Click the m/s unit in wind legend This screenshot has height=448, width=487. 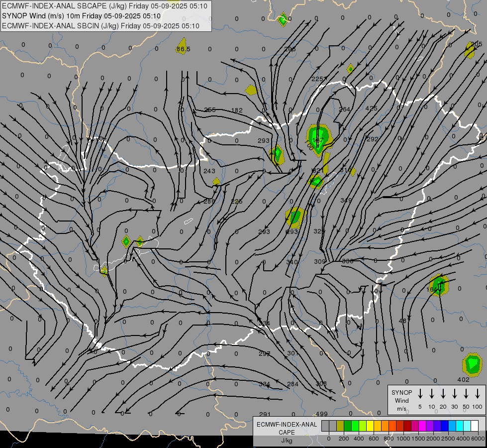pyautogui.click(x=401, y=409)
